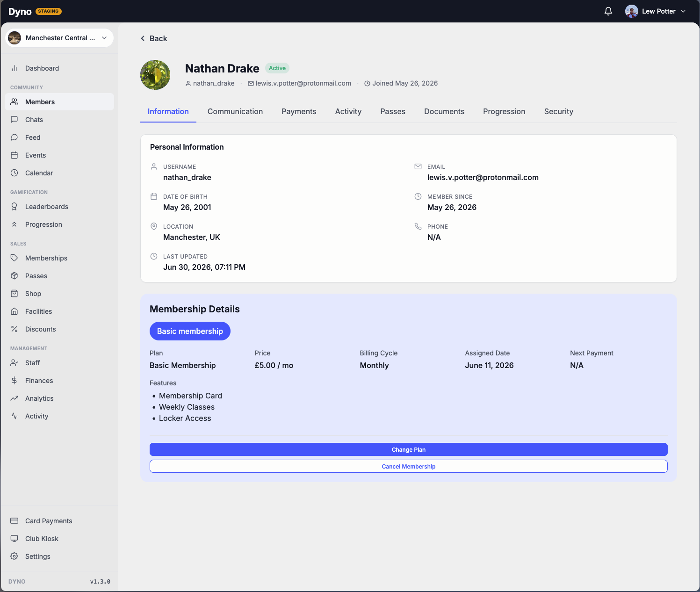
Task: Click the Staff user-check icon
Action: pyautogui.click(x=14, y=363)
